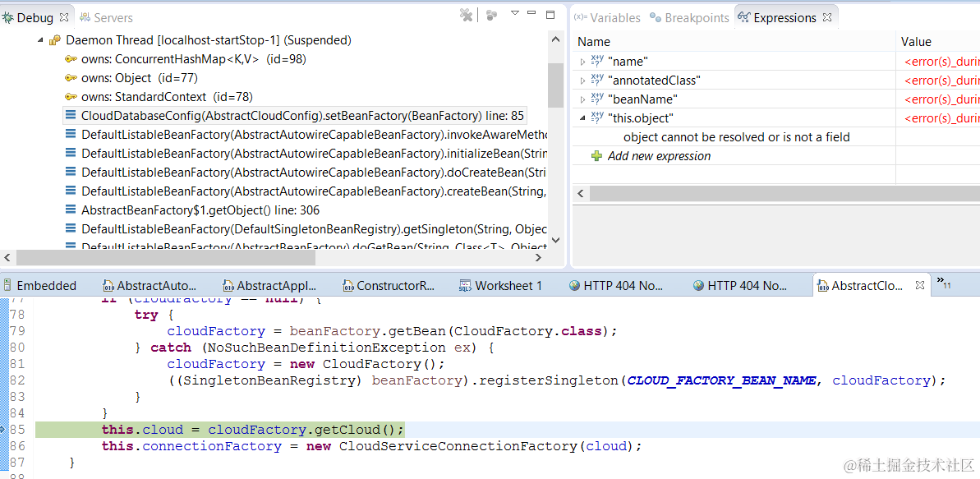The width and height of the screenshot is (980, 479).
Task: Select owns: ConcurrentHashMap<K,V> (id=98) row
Action: [194, 59]
